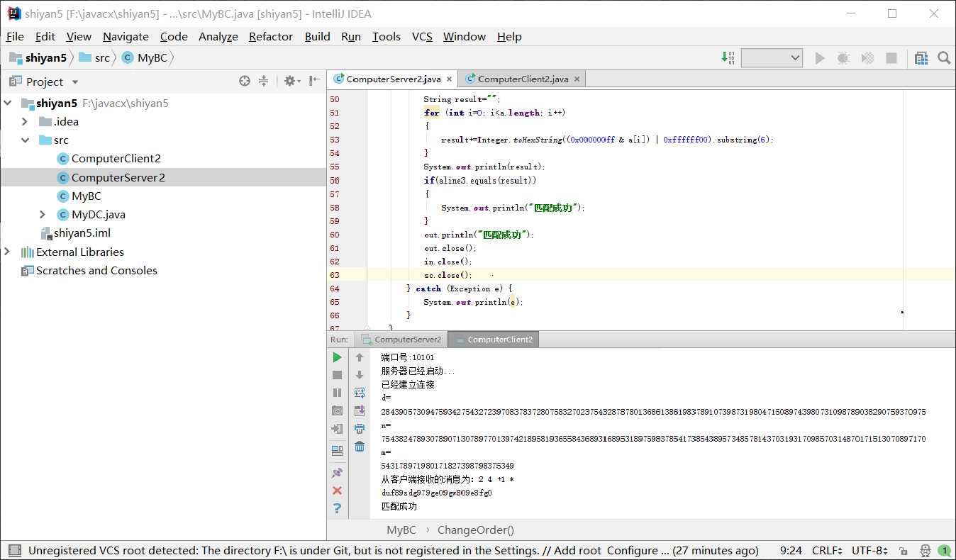956x560 pixels.
Task: Toggle Scroll to End in the console
Action: click(360, 410)
